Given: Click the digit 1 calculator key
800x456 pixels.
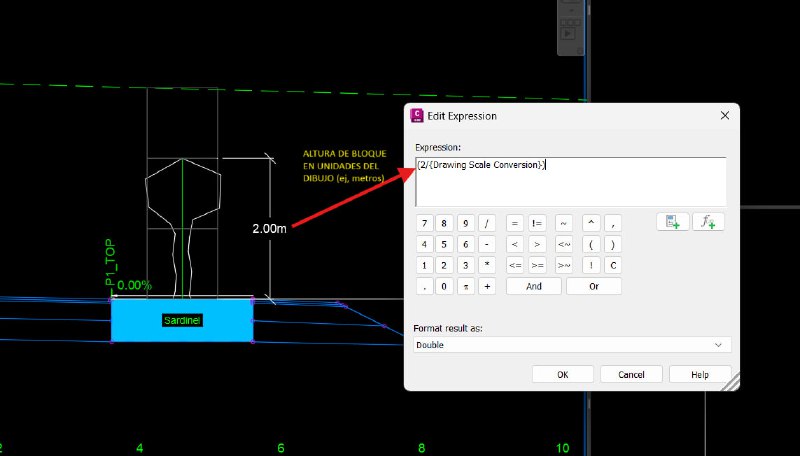Looking at the screenshot, I should (x=424, y=265).
